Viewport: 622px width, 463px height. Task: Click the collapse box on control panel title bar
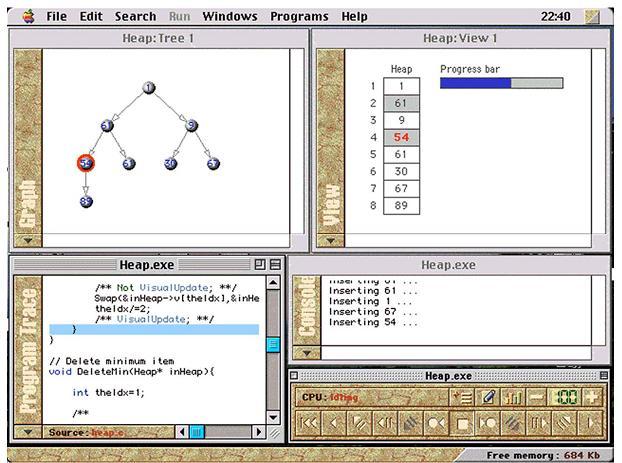[x=604, y=375]
